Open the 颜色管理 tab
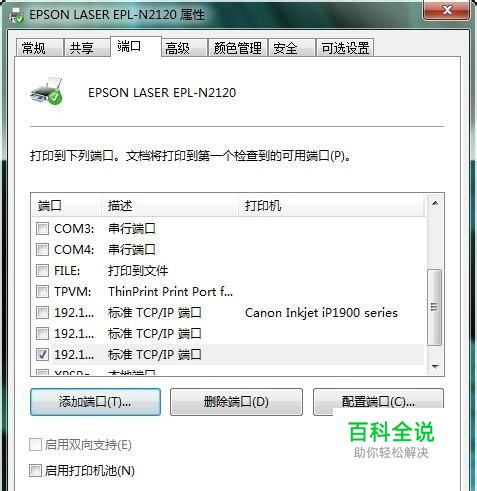Screen dimensions: 477x491 click(238, 48)
